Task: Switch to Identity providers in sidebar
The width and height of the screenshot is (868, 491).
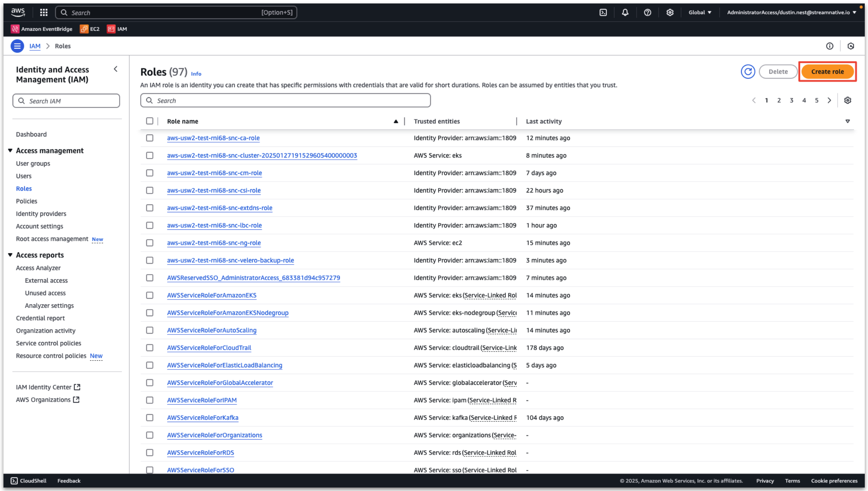Action: coord(41,213)
